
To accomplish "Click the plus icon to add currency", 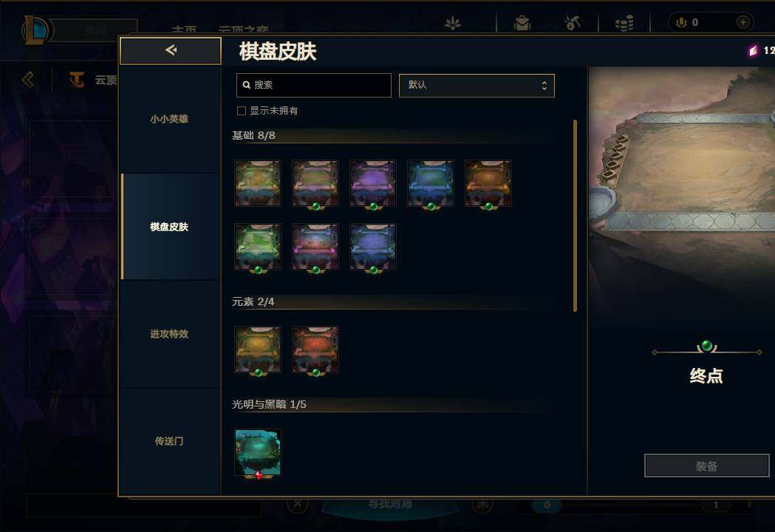I will (x=743, y=22).
